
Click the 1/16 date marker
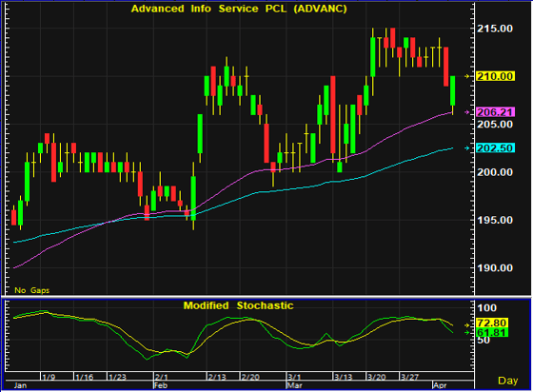pyautogui.click(x=84, y=377)
